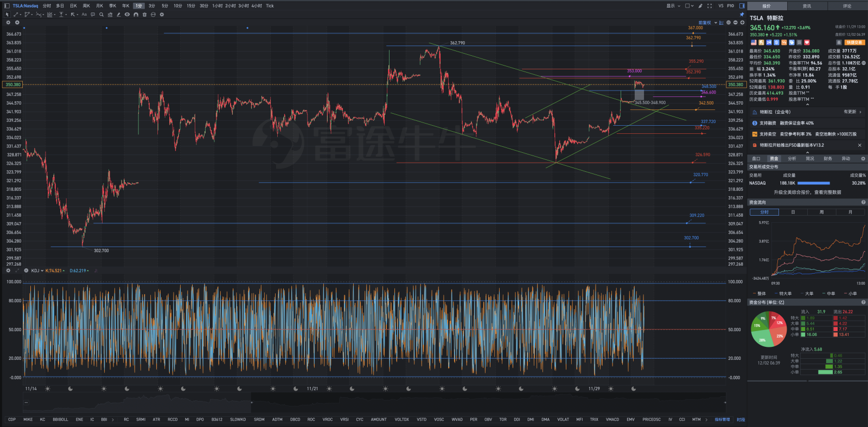Switch to the 财务 panel tab
Image resolution: width=868 pixels, height=427 pixels.
click(828, 159)
